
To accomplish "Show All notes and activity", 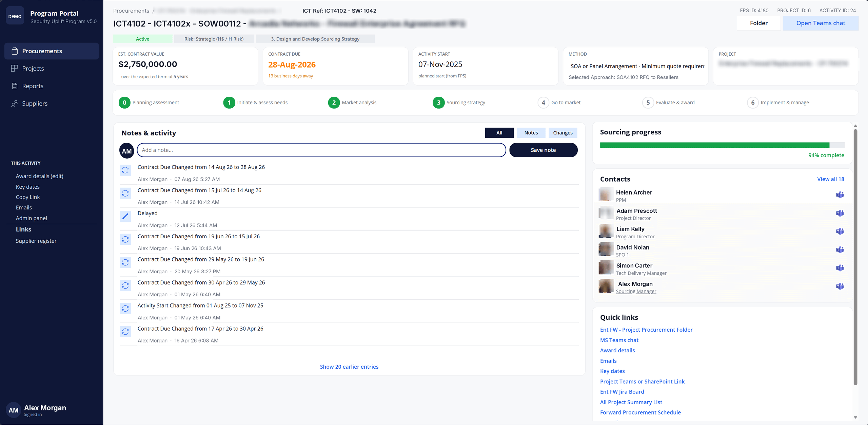I will [x=499, y=133].
